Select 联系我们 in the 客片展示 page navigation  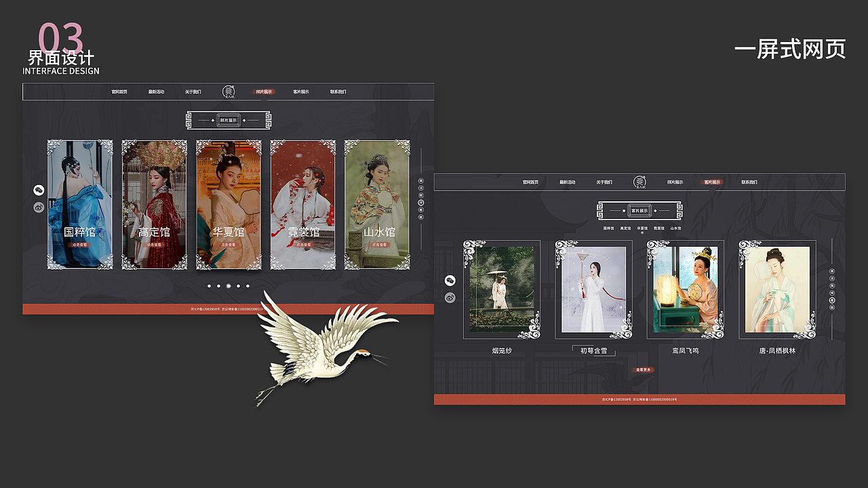pos(749,181)
